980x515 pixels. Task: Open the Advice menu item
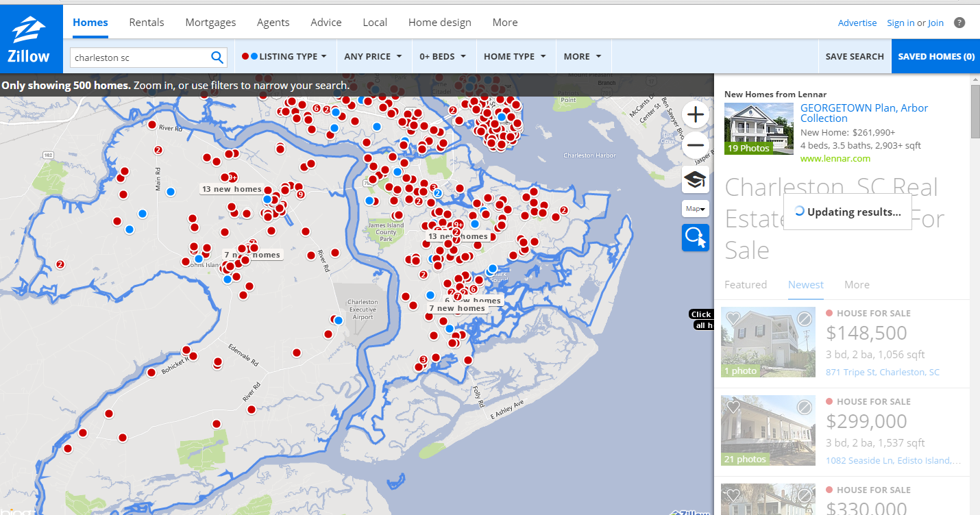[x=326, y=23]
